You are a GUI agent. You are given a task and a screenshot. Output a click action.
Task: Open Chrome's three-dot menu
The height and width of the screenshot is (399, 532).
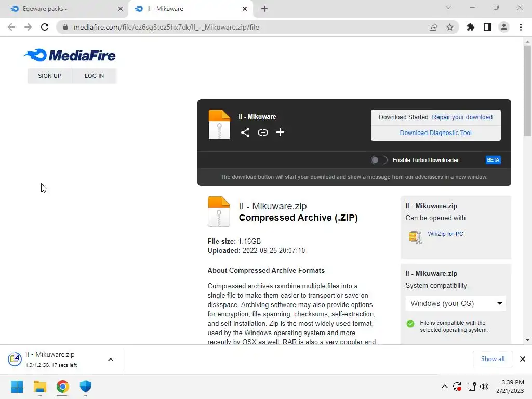tap(521, 27)
